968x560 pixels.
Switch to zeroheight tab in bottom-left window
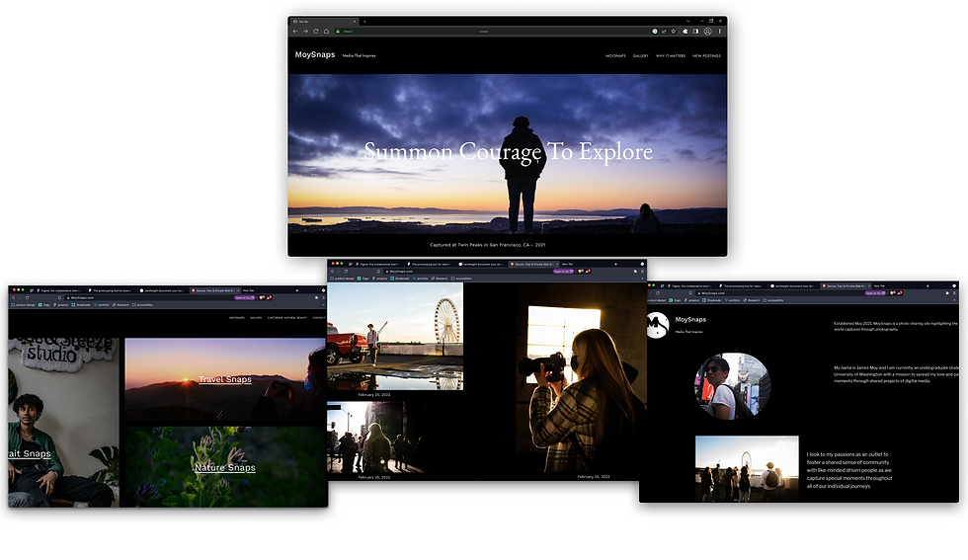164,290
